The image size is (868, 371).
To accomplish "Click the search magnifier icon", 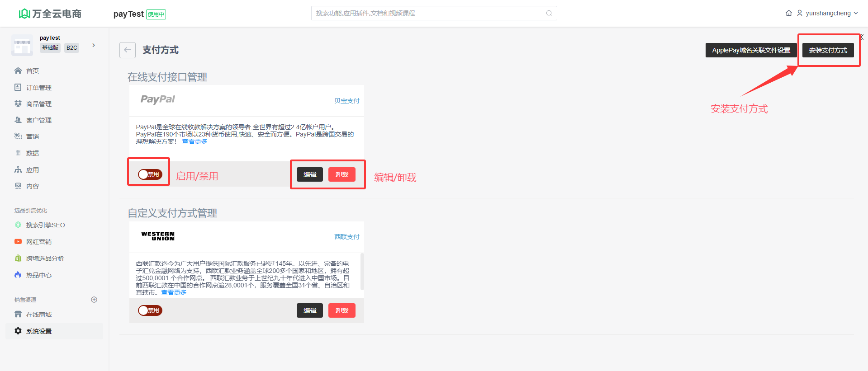I will [x=549, y=13].
